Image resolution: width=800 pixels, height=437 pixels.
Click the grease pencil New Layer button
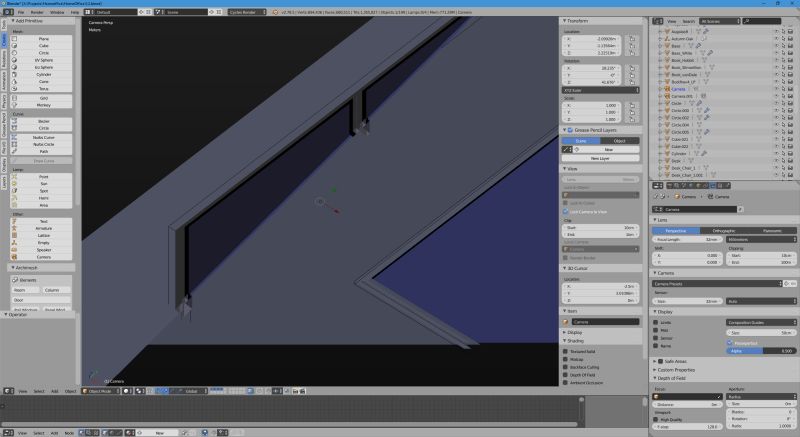601,159
